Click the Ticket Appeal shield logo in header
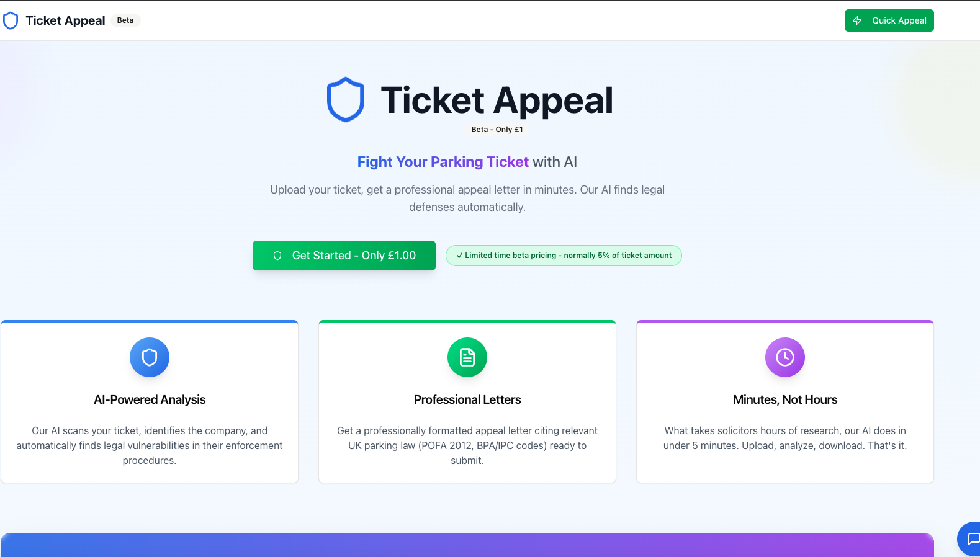This screenshot has width=980, height=557. pos(11,20)
